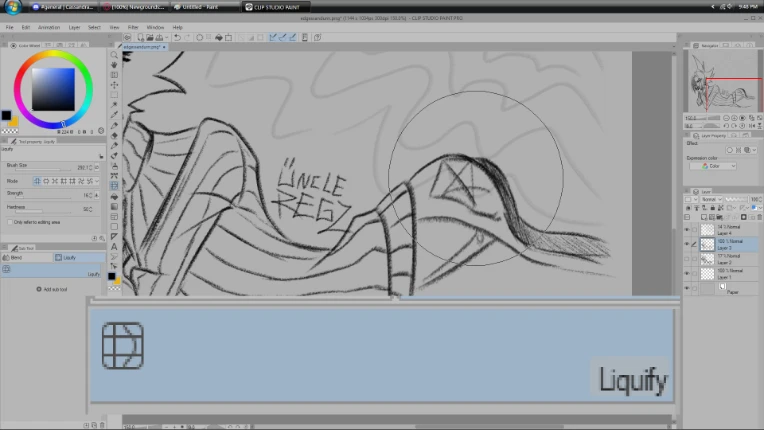Select the Gradient tool

tap(114, 206)
